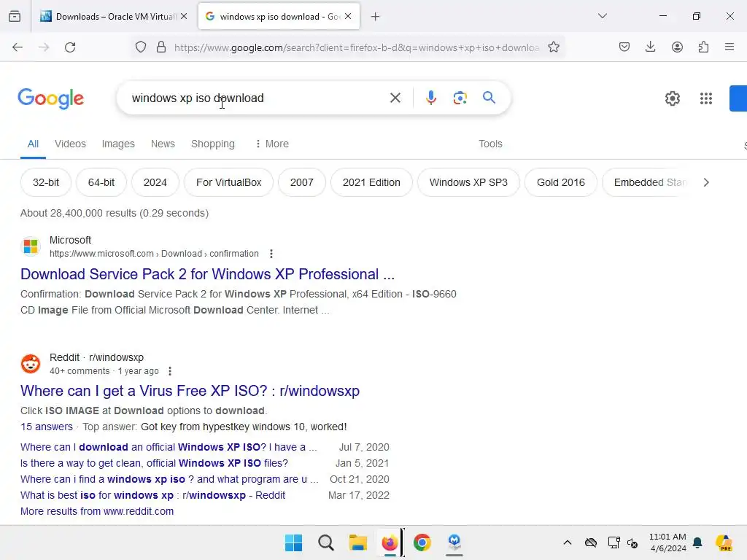
Task: Open Google quick settings gear
Action: click(x=672, y=98)
